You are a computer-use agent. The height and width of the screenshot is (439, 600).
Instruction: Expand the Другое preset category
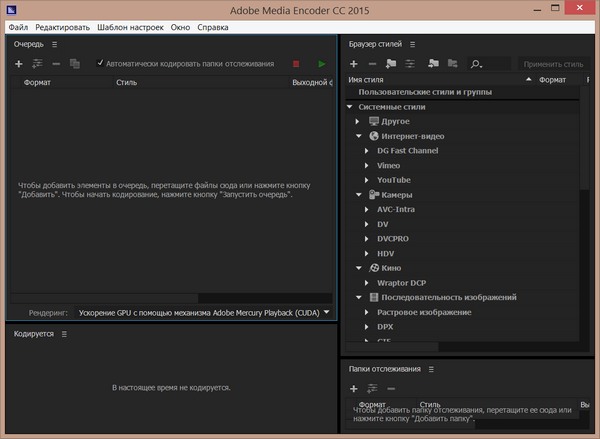(357, 121)
